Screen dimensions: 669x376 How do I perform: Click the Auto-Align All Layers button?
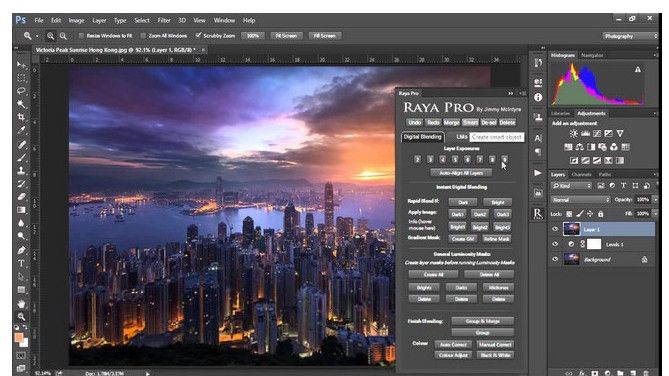461,173
